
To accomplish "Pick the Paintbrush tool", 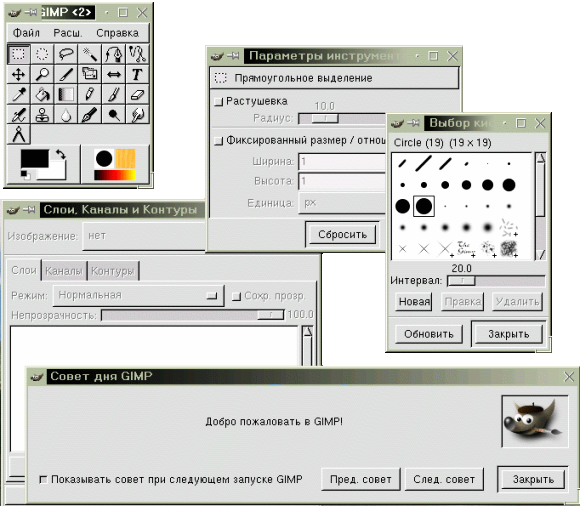I will coord(114,94).
